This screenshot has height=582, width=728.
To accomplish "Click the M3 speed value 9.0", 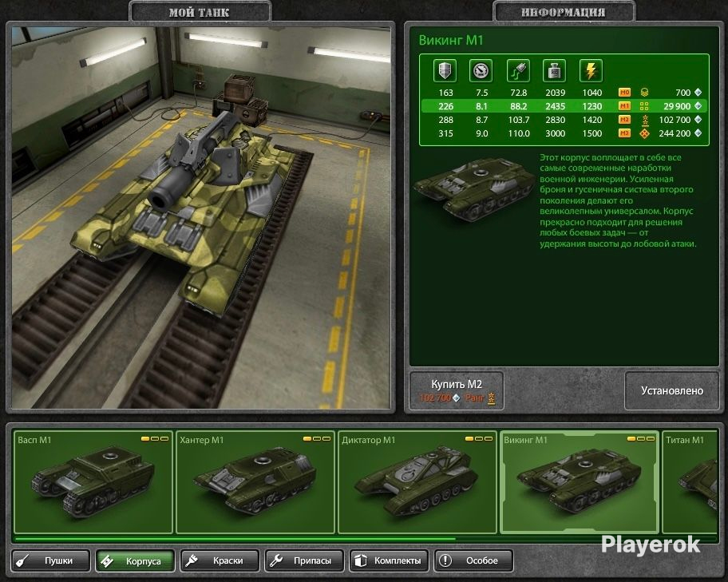I will coord(482,133).
